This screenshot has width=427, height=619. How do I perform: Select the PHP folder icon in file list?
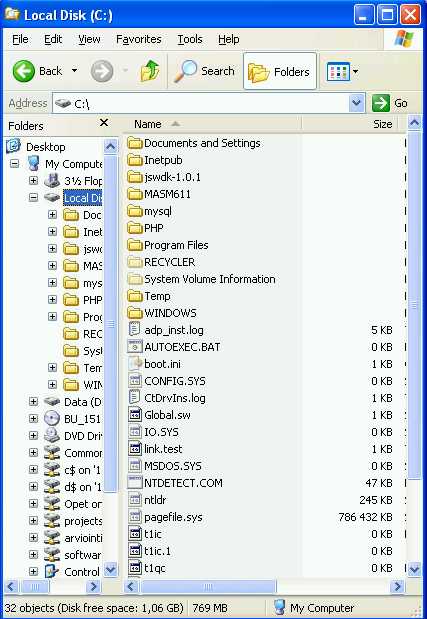click(x=135, y=228)
